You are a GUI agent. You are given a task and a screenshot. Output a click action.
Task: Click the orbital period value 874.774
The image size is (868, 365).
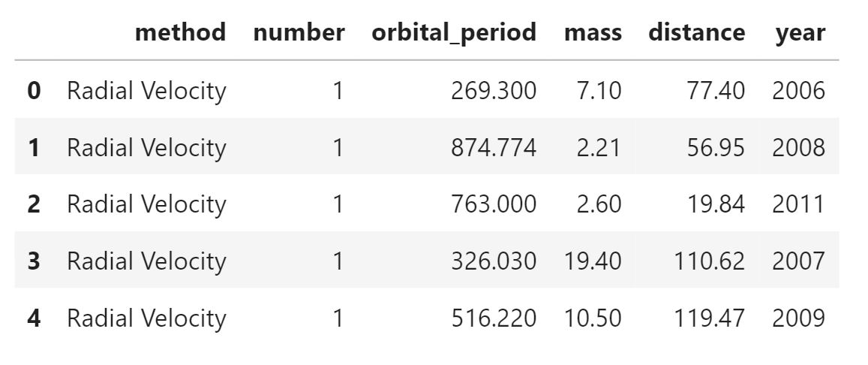[x=494, y=147]
